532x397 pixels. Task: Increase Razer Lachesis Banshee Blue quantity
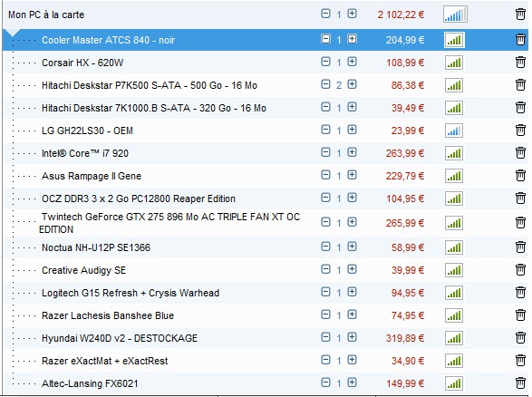(x=352, y=315)
